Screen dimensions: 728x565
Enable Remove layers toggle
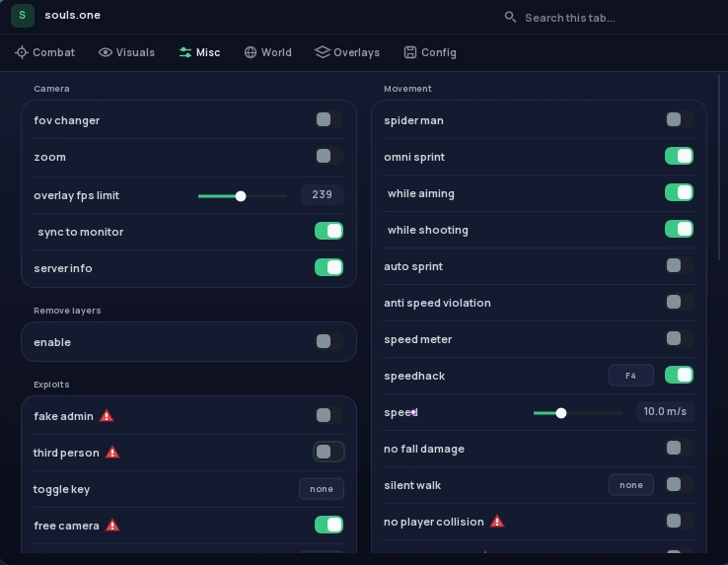tap(329, 341)
